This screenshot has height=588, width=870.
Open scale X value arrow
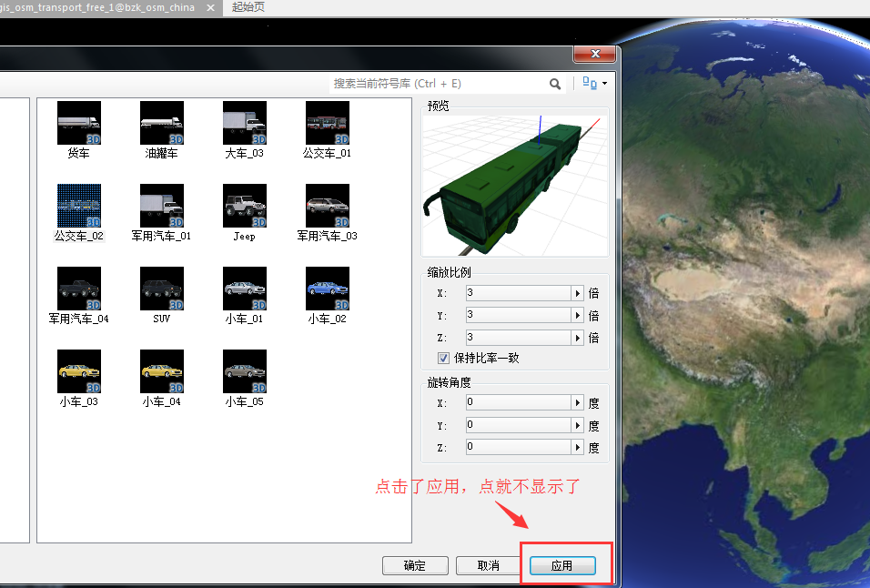[578, 293]
